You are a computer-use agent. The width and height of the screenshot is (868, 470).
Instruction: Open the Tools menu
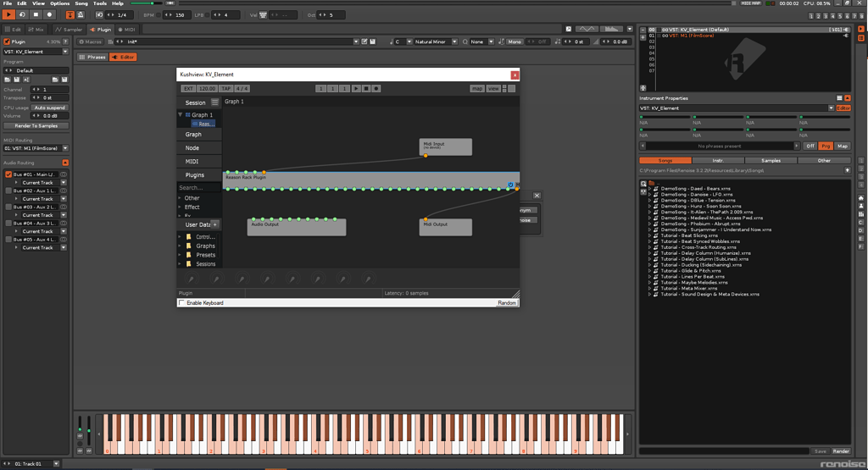pyautogui.click(x=100, y=3)
